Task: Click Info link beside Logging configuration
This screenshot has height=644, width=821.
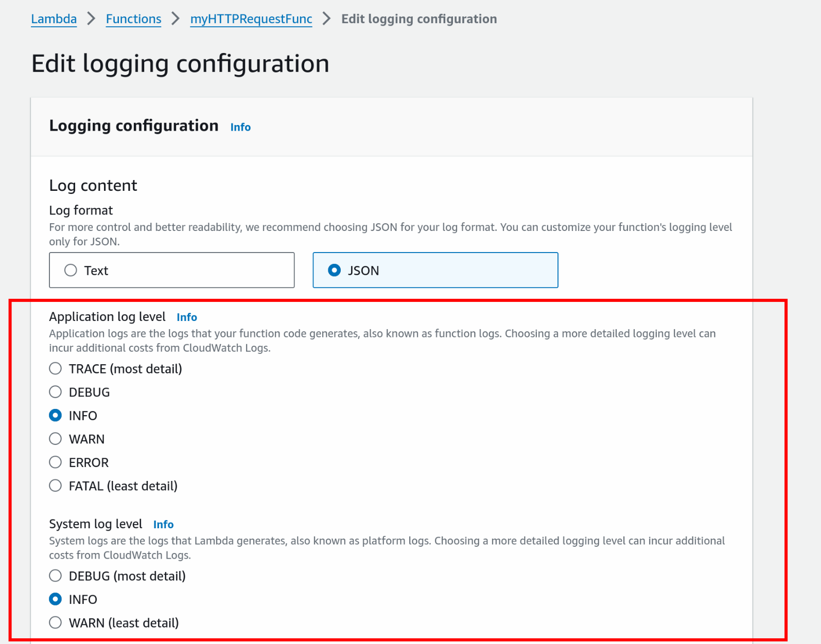Action: click(x=240, y=127)
